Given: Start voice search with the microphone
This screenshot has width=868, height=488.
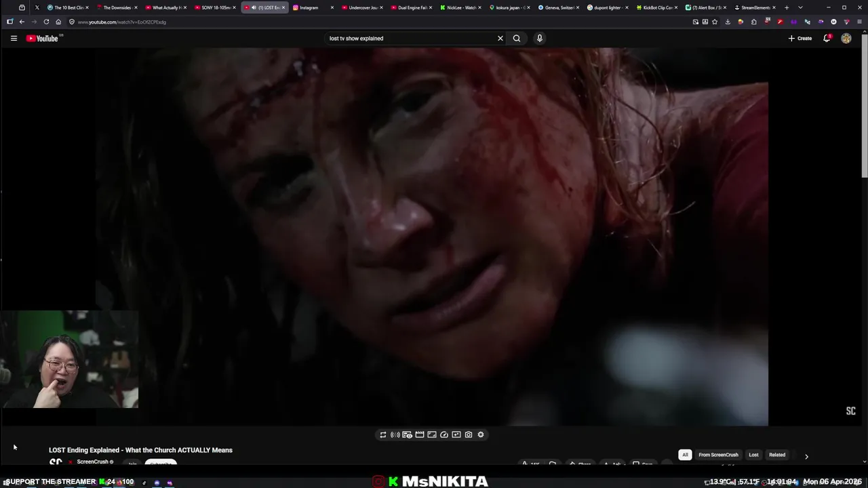Looking at the screenshot, I should (x=540, y=39).
